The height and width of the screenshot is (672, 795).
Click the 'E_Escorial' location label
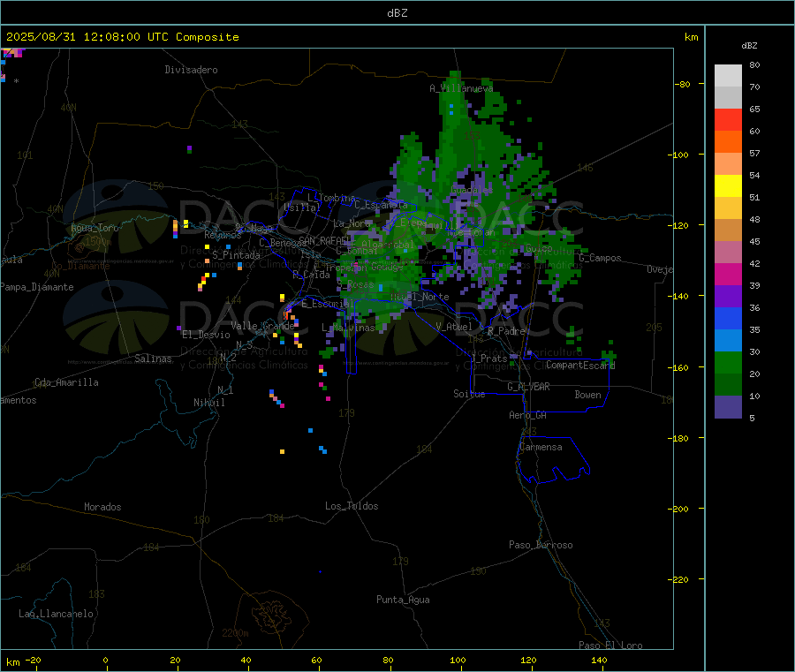pyautogui.click(x=328, y=304)
